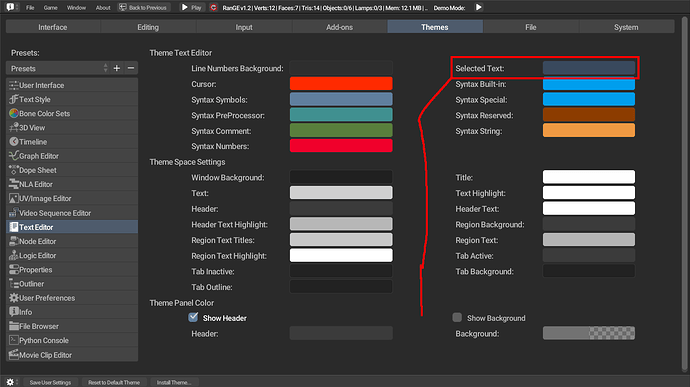
Task: Click the Syntax Comment green swatch
Action: coord(341,131)
